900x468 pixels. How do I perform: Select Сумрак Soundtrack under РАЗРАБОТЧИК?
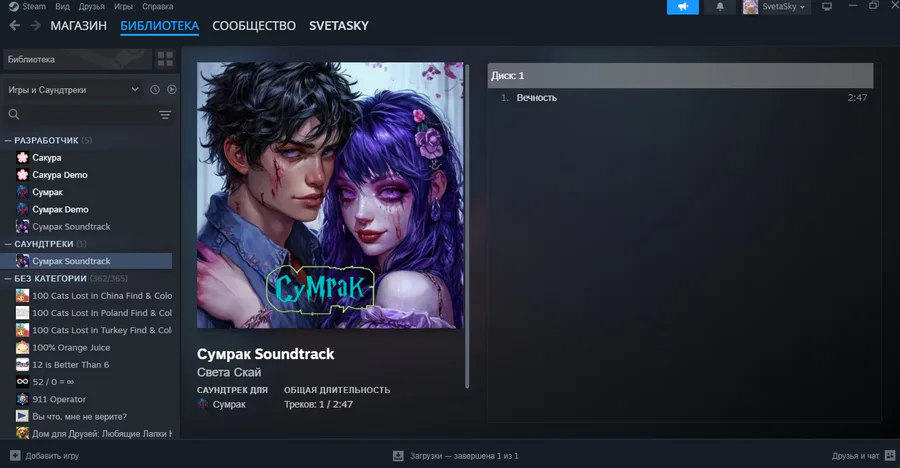(x=71, y=226)
